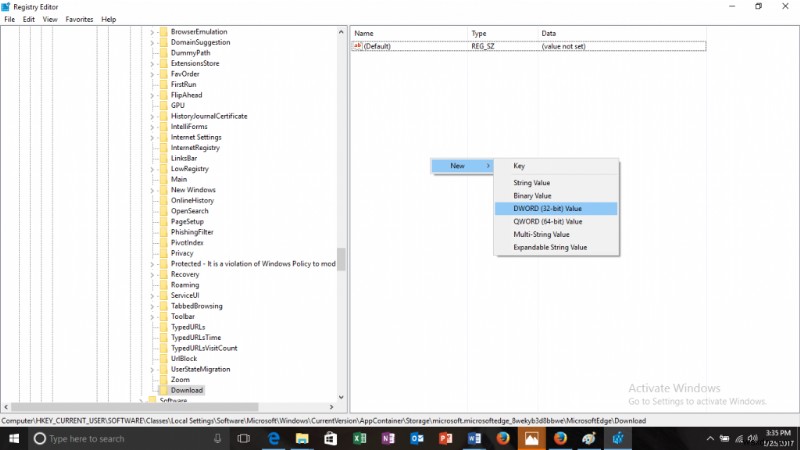This screenshot has height=450, width=800.
Task: Open Microsoft Edge from the taskbar
Action: [274, 438]
